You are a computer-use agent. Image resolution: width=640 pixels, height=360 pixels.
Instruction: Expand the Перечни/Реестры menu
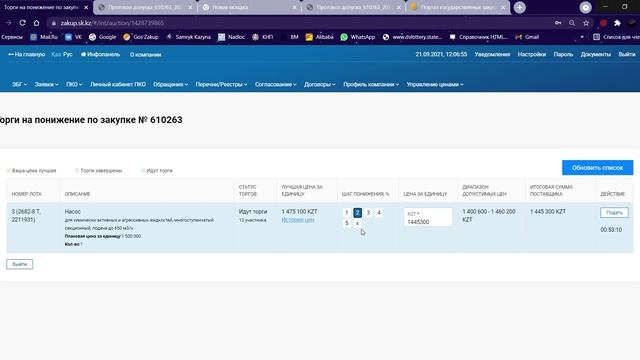(x=221, y=84)
